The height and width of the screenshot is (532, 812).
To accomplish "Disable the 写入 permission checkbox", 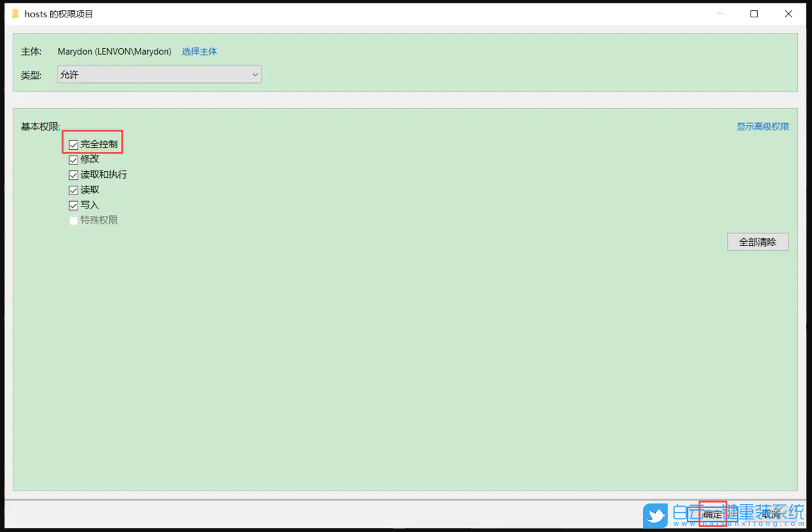I will [x=74, y=206].
